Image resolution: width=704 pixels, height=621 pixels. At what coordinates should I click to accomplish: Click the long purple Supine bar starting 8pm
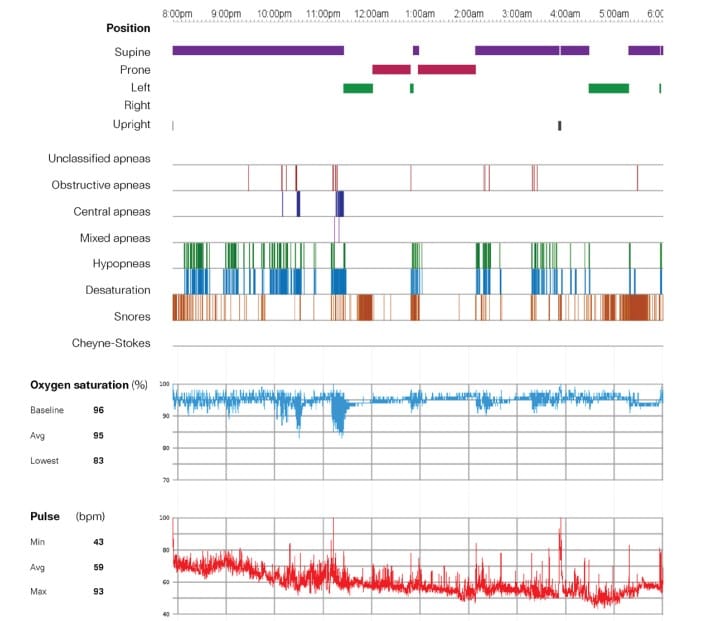(257, 50)
